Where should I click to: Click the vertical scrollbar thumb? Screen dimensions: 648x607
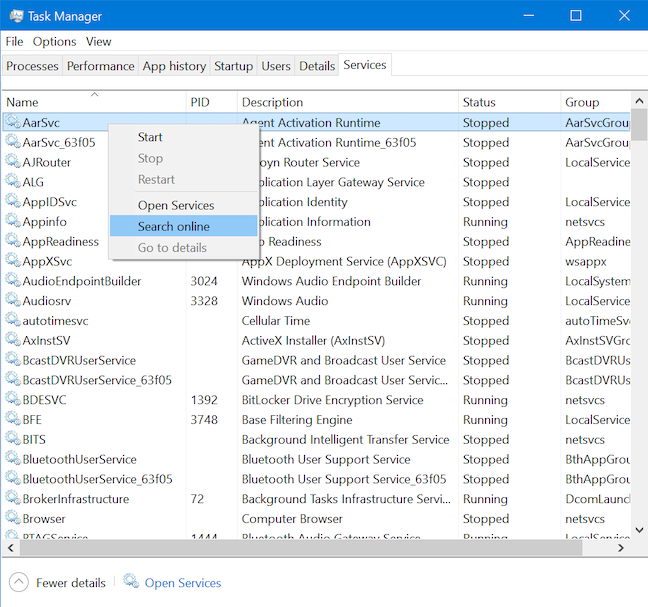coord(639,125)
